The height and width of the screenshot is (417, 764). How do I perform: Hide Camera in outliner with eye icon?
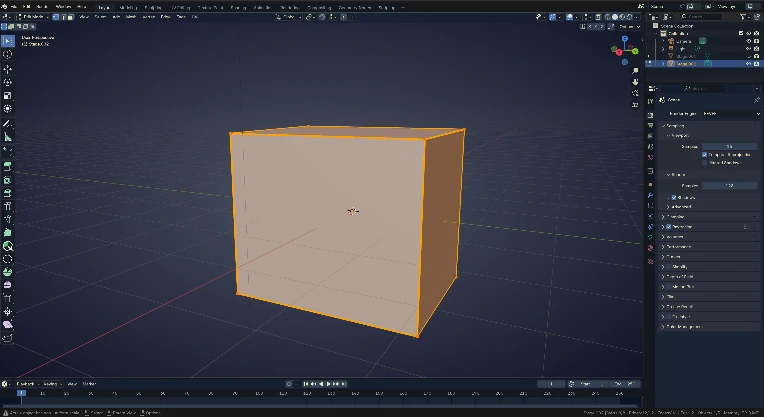click(748, 41)
